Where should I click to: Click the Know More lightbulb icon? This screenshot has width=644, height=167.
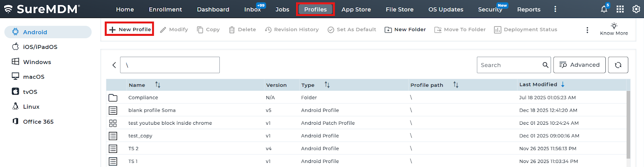[x=614, y=26]
